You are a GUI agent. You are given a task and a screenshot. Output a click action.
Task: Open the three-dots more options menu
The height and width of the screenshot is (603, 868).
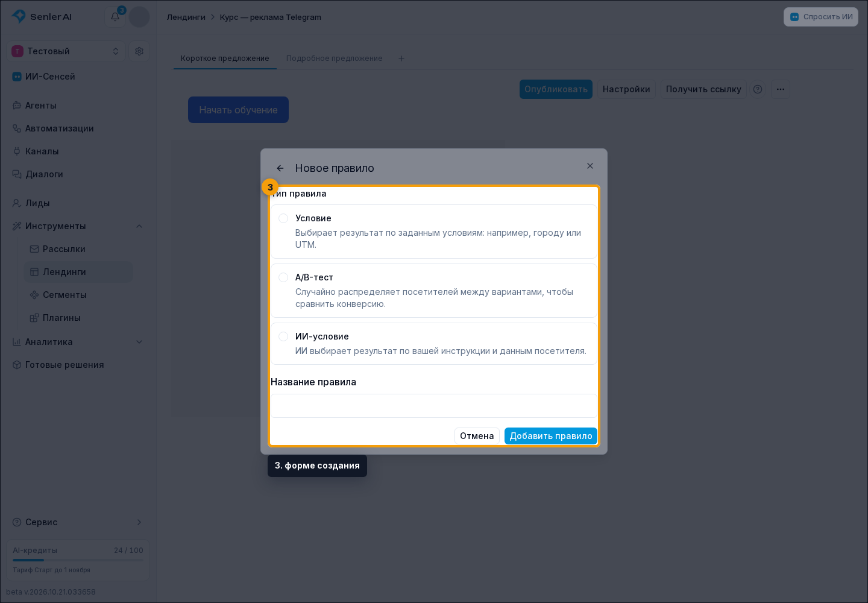[x=781, y=89]
